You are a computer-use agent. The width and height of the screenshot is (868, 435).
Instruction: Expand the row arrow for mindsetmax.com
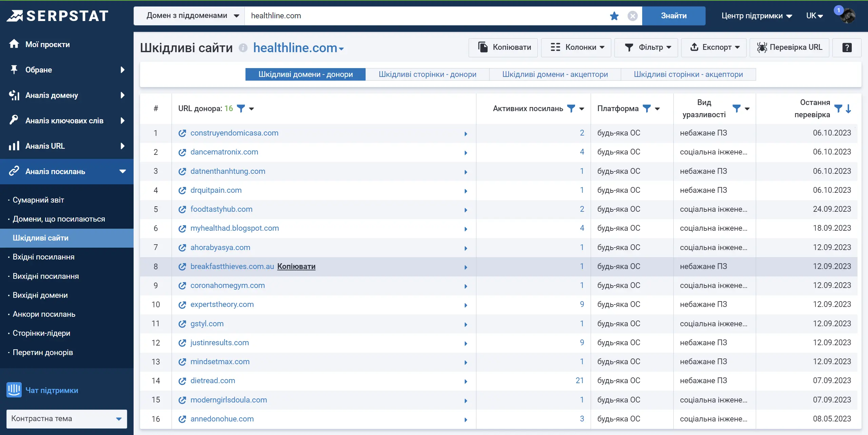tap(466, 362)
